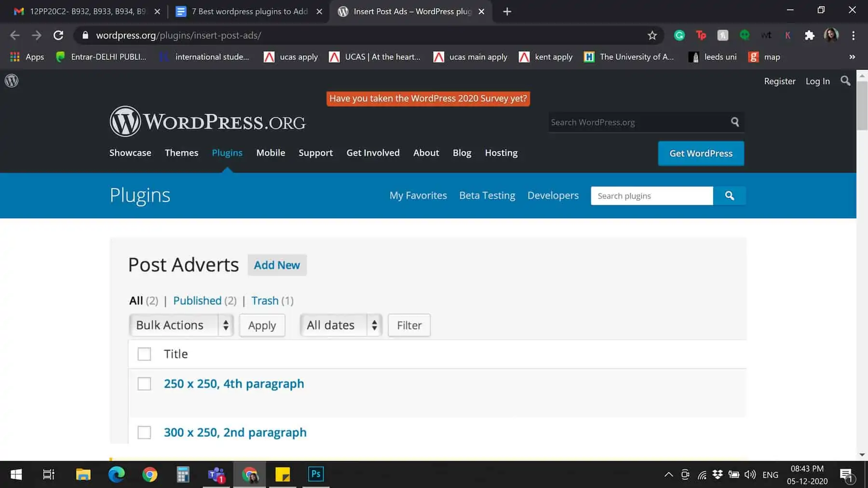Screen dimensions: 868x488
Task: Open My Favorites link
Action: [x=418, y=195]
